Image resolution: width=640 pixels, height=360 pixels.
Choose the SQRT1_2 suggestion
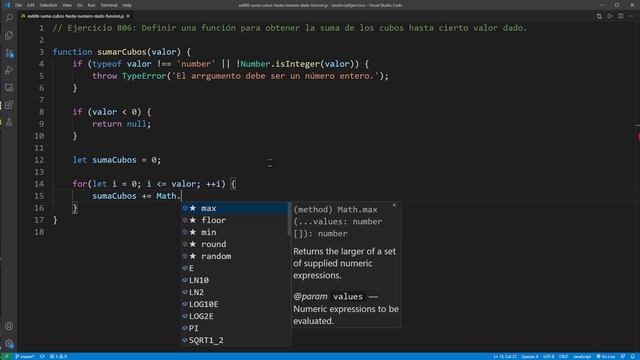pos(235,340)
